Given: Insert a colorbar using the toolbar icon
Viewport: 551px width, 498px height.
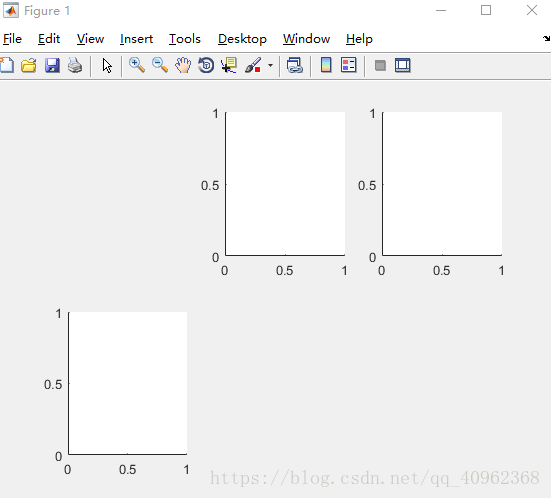Looking at the screenshot, I should pyautogui.click(x=326, y=65).
